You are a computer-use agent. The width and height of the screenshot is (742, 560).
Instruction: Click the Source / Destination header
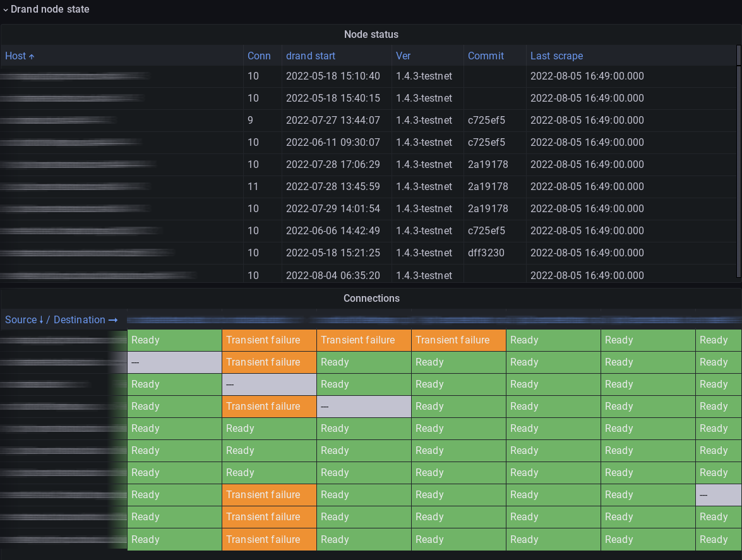click(x=61, y=319)
